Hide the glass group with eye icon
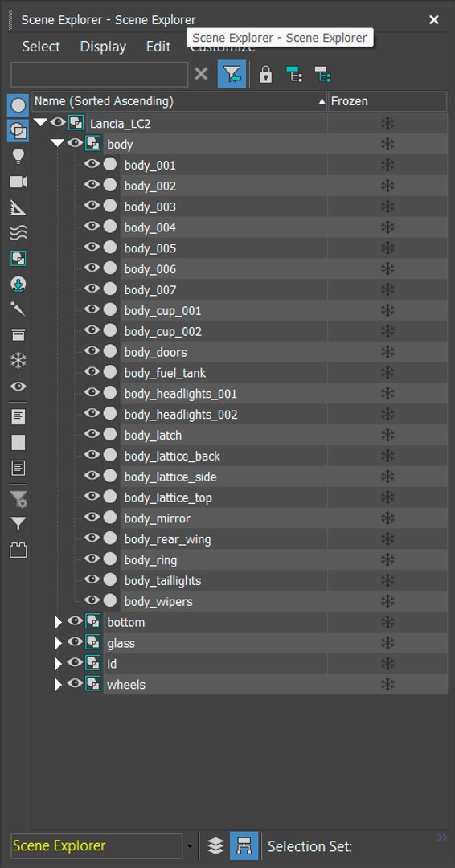The image size is (455, 868). pos(75,642)
